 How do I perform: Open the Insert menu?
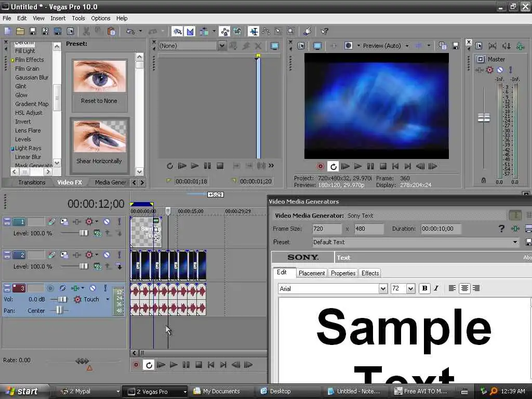click(58, 18)
